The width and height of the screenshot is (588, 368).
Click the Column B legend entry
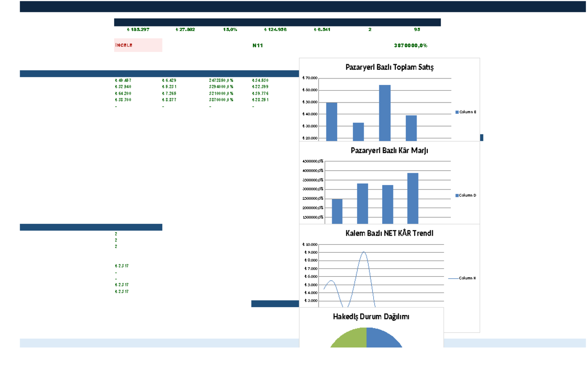click(466, 112)
